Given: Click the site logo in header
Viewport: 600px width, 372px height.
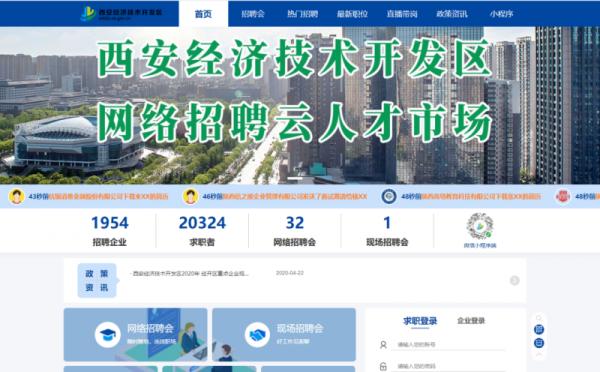Looking at the screenshot, I should click(x=121, y=13).
